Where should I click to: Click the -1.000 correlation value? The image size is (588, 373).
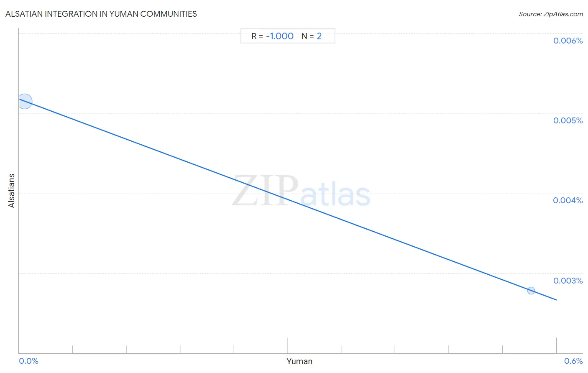pyautogui.click(x=280, y=36)
